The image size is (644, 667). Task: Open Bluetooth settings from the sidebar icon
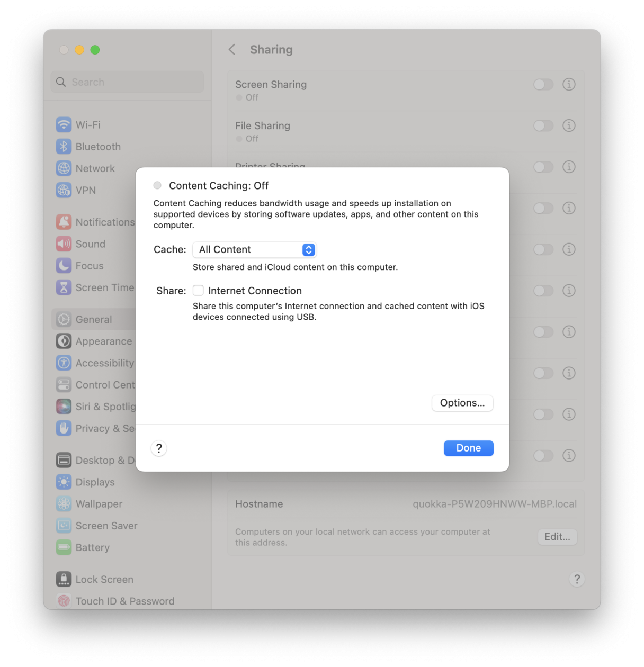[64, 147]
